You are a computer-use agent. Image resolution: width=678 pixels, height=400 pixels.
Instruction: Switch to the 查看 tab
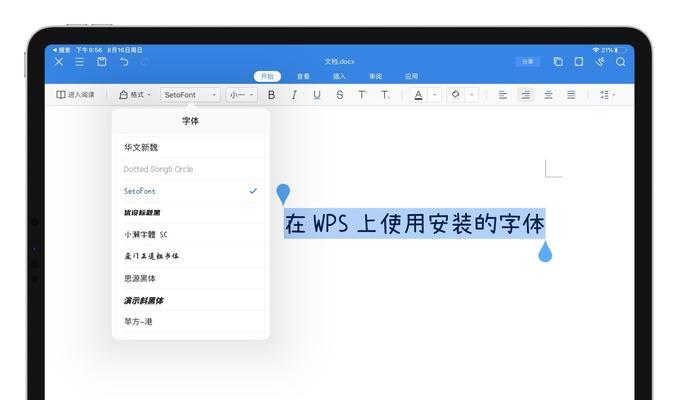pyautogui.click(x=303, y=77)
